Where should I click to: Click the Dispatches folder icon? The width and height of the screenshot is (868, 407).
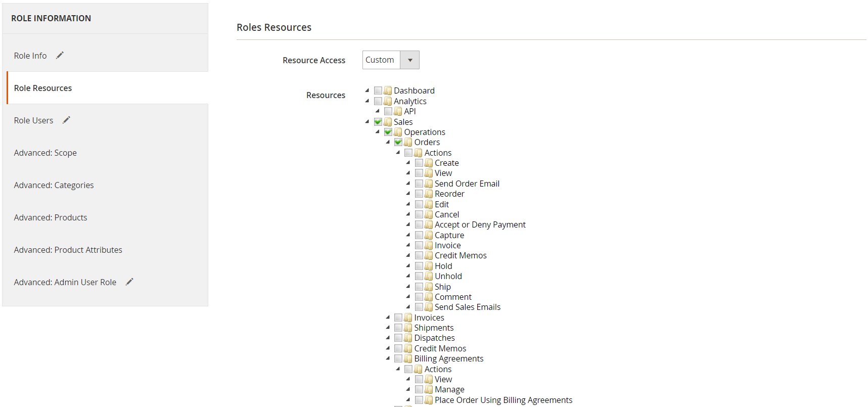pos(408,338)
